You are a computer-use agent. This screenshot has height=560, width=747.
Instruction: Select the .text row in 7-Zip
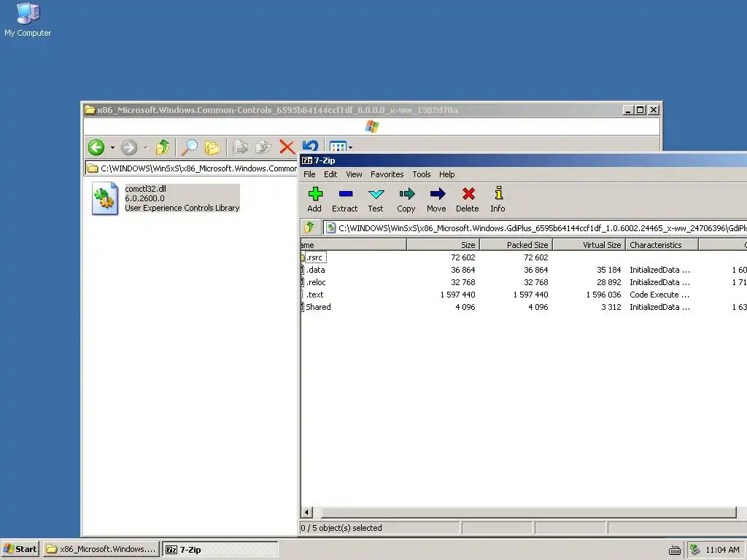524,295
